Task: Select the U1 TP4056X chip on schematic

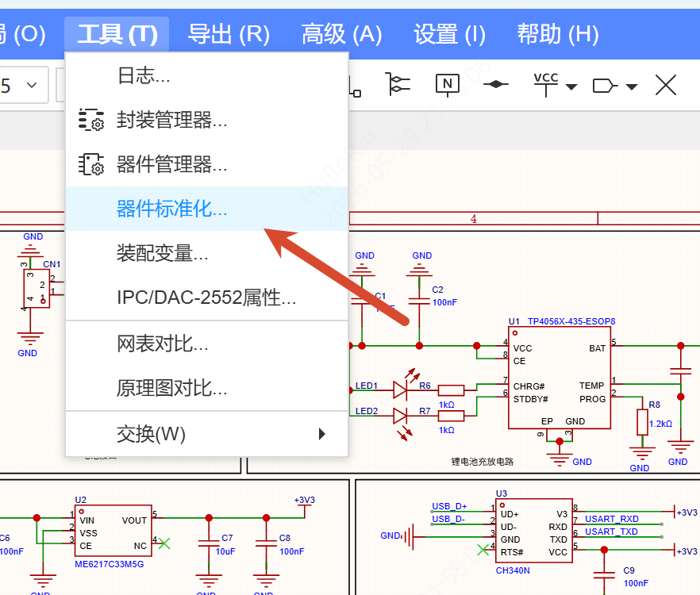Action: [560, 378]
